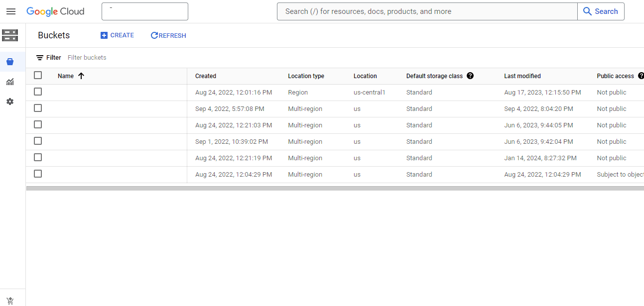Open Settings gear in sidebar

coord(10,102)
